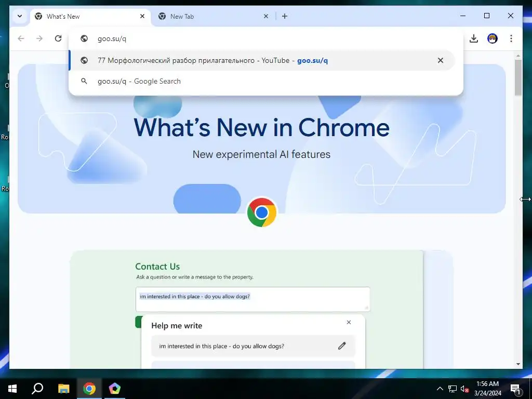Open the Windows Start menu
Viewport: 532px width, 399px height.
12,389
